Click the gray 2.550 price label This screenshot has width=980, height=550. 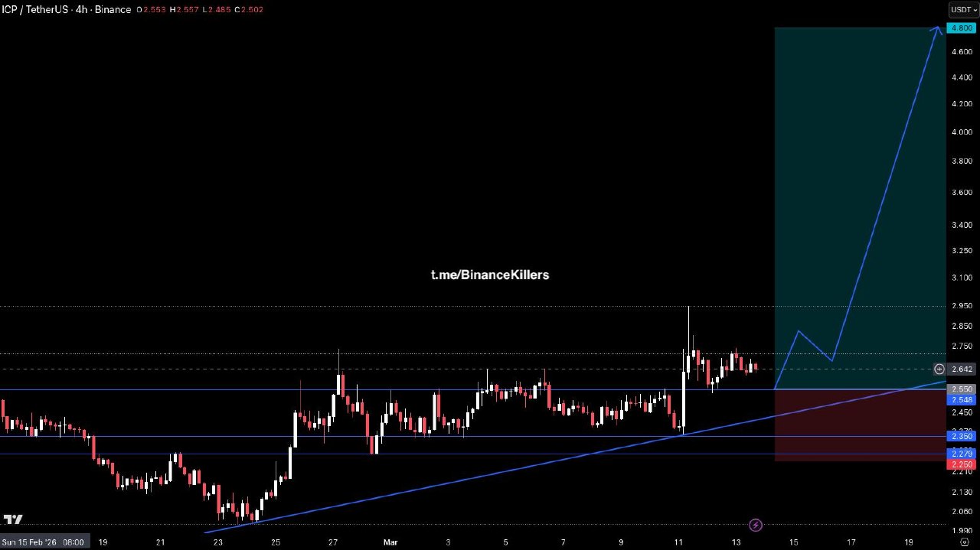[961, 389]
